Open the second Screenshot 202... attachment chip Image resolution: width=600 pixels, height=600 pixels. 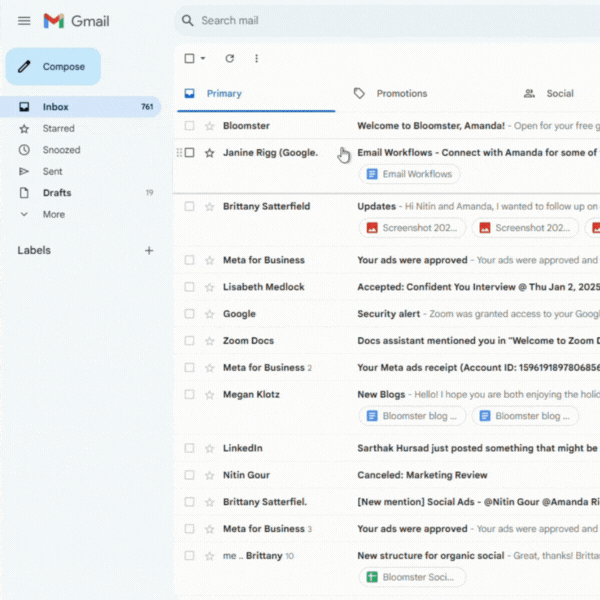pyautogui.click(x=525, y=228)
